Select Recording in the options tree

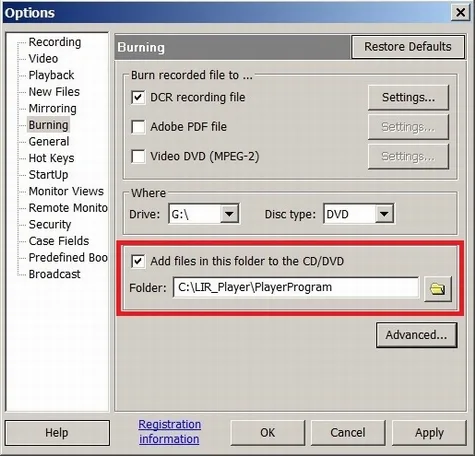[55, 42]
